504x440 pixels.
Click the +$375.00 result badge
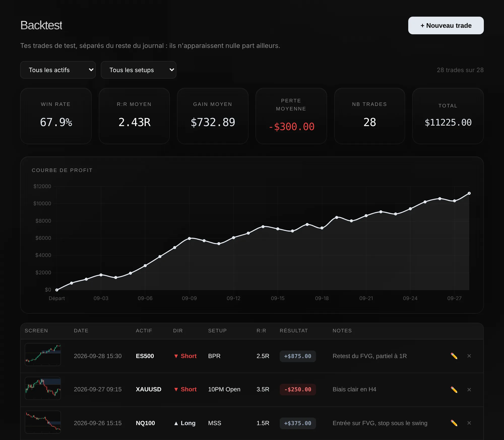click(x=298, y=423)
